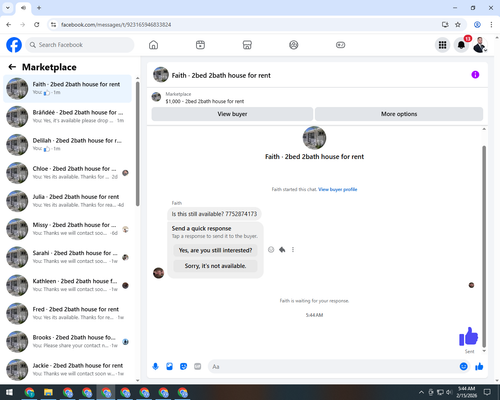Screen dimensions: 500x400
Task: Open Windows notification center icon
Action: coord(487,392)
